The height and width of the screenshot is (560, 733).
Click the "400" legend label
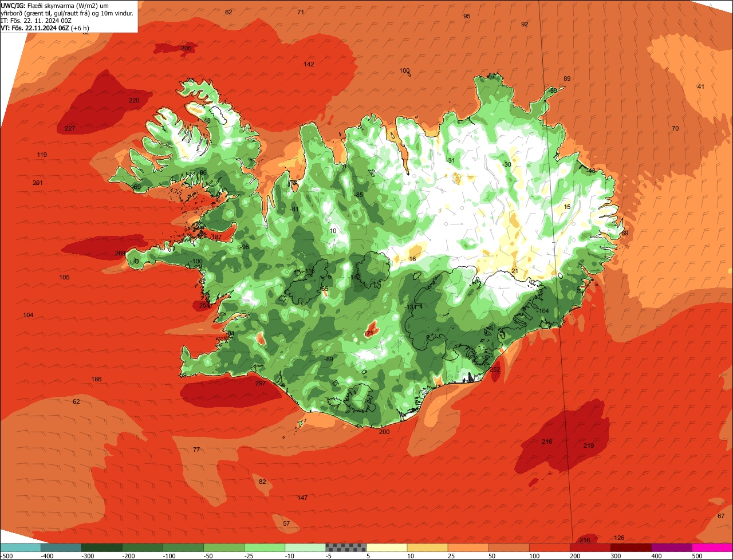[656, 556]
